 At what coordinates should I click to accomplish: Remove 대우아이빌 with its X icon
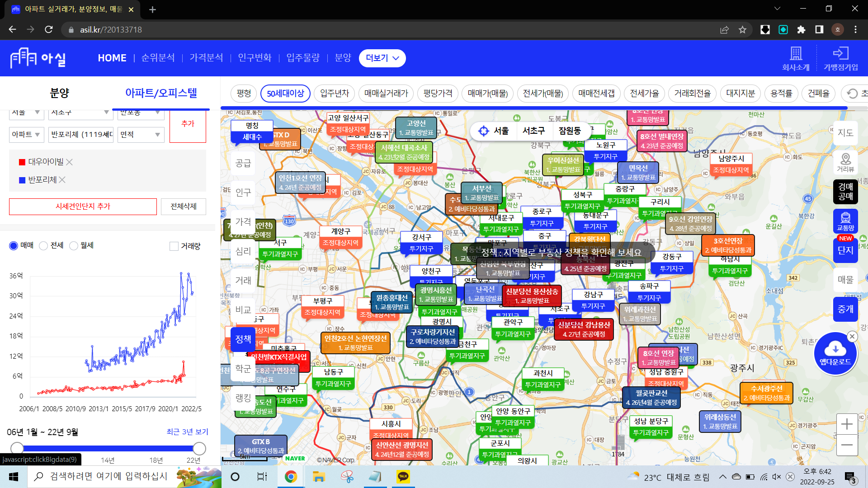[69, 162]
